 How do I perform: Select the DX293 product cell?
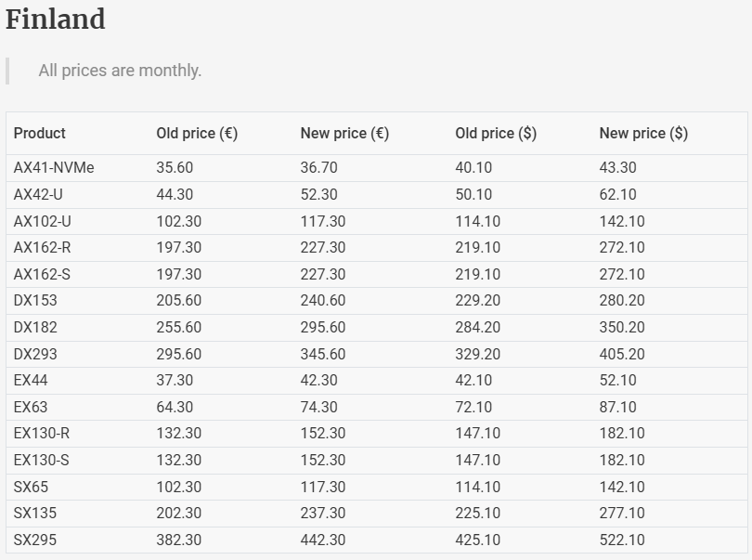(35, 354)
